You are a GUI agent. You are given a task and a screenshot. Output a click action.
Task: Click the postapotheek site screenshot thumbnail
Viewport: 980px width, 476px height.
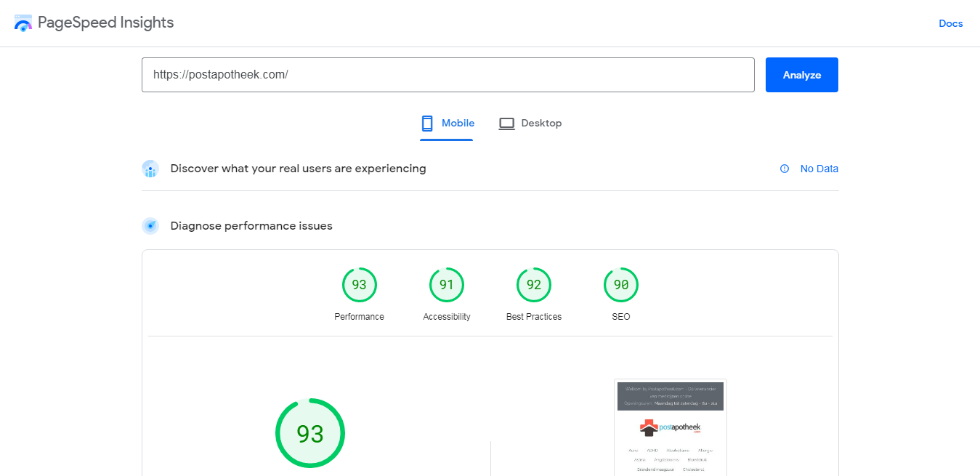[x=670, y=427]
